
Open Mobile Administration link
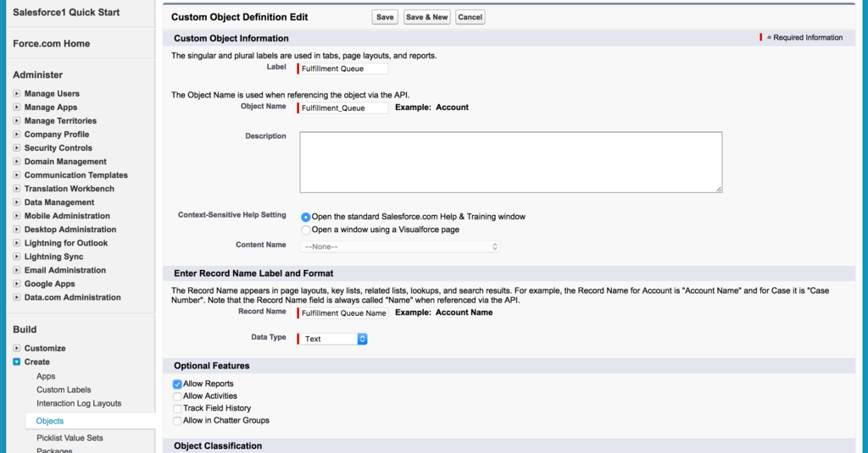coord(67,216)
